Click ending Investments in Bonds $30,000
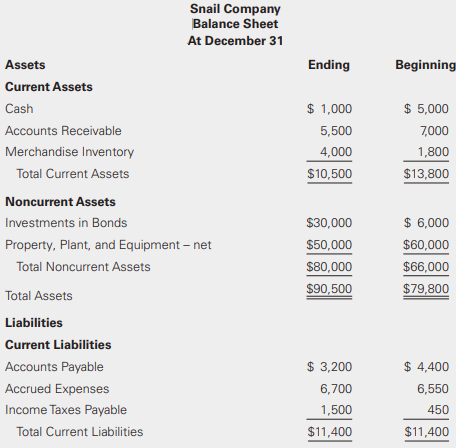Viewport: 456px width, 448px height. coord(329,223)
